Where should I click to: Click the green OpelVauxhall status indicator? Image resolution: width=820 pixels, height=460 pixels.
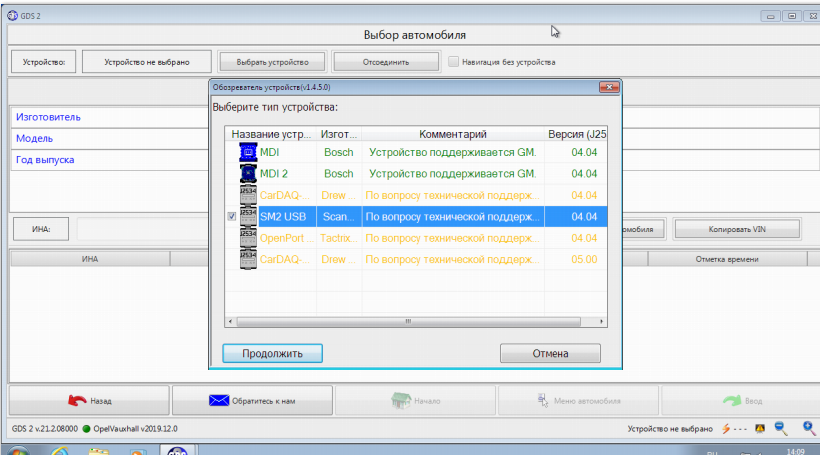(86, 429)
